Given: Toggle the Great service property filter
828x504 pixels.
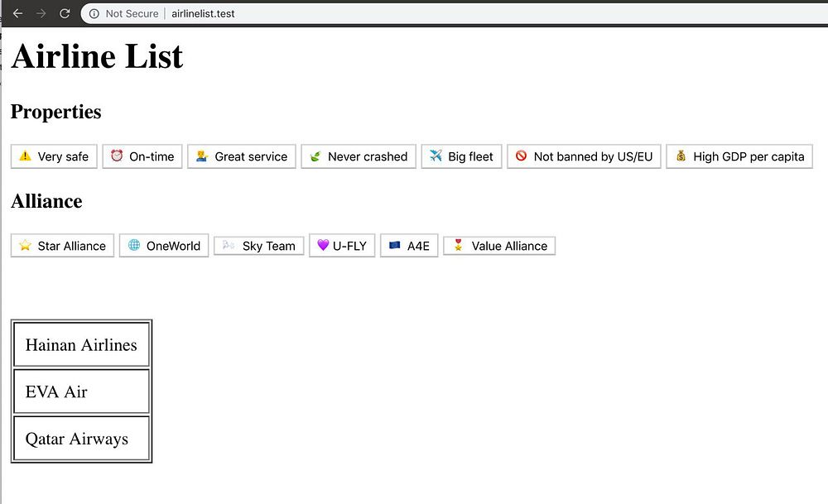Looking at the screenshot, I should click(x=241, y=156).
